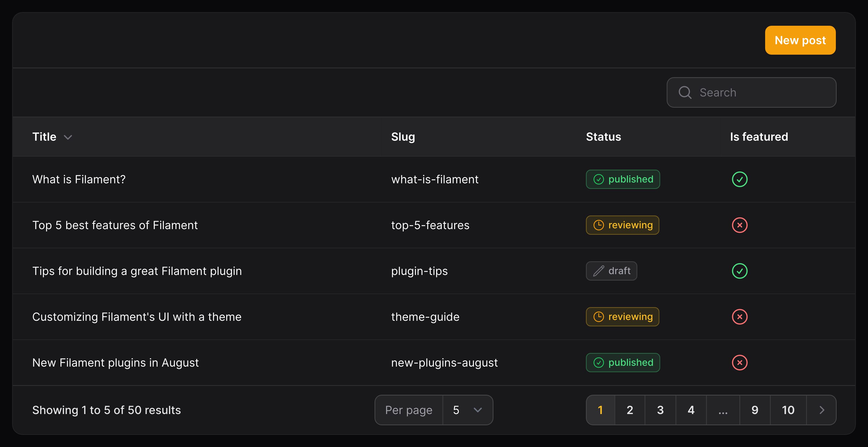Click the magnifier search icon
Screen dimensions: 868x447
pyautogui.click(x=685, y=92)
